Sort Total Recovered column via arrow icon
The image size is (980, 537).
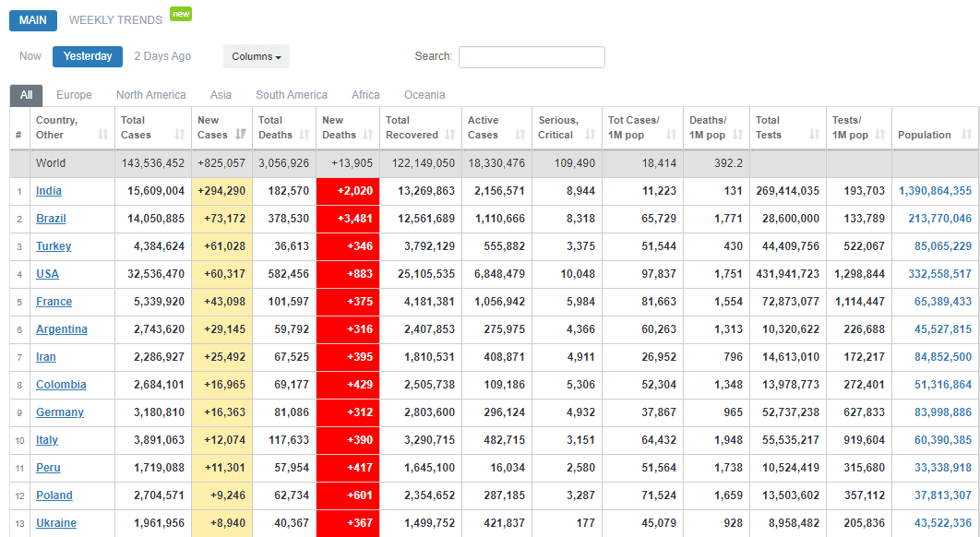(449, 135)
